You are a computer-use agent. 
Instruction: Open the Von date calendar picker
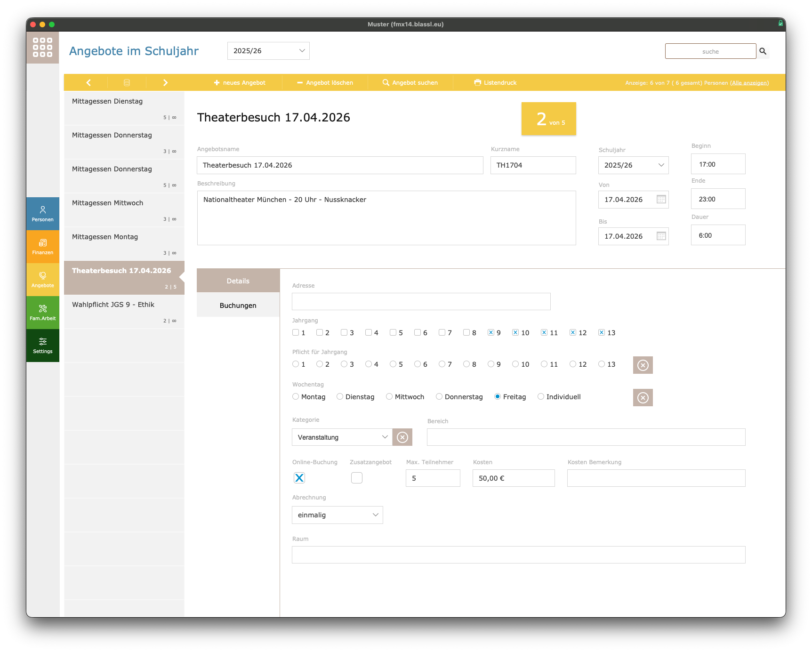tap(661, 200)
